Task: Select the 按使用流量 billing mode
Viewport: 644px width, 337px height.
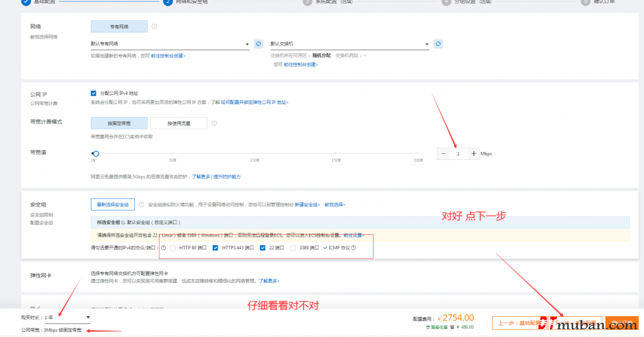Action: 178,123
